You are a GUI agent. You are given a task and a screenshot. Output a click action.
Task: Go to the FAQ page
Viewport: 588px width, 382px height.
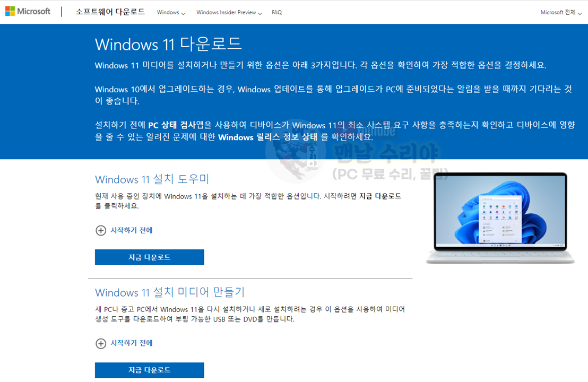coord(276,12)
